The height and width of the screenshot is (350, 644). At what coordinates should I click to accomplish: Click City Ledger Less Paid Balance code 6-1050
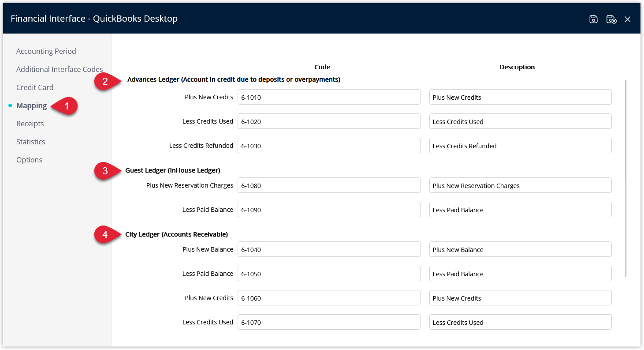pyautogui.click(x=329, y=274)
